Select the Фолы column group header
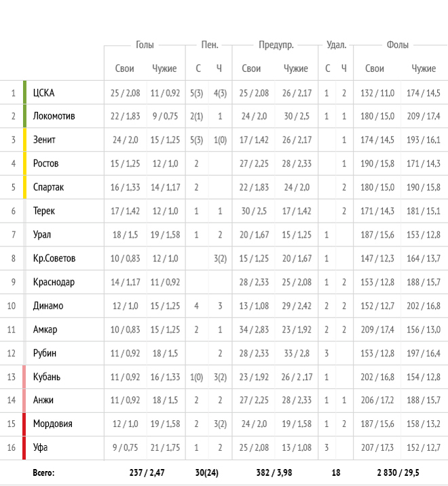 pos(398,45)
